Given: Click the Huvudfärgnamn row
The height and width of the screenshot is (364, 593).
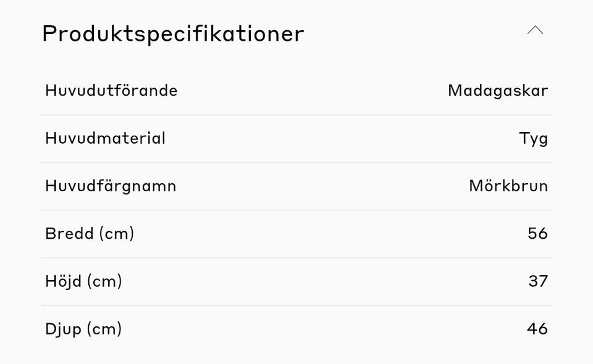Looking at the screenshot, I should [296, 186].
